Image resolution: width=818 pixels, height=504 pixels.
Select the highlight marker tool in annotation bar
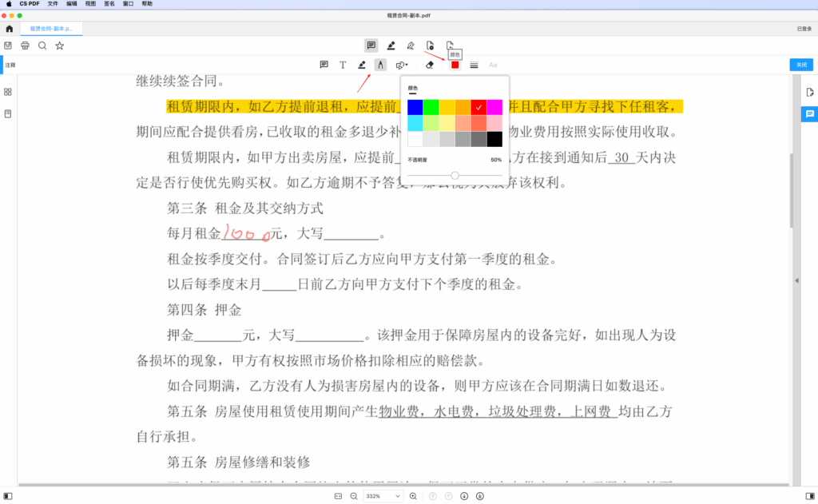coord(362,65)
